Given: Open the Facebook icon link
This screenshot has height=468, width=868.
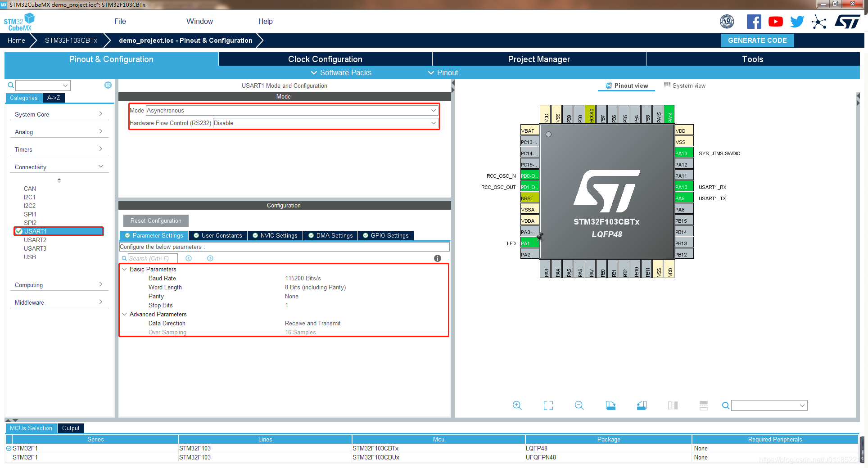Looking at the screenshot, I should pyautogui.click(x=754, y=22).
